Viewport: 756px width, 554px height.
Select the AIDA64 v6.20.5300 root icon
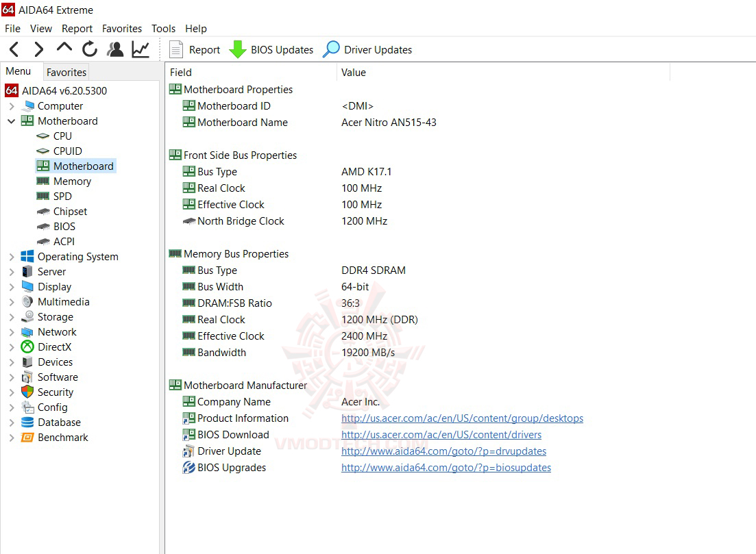pos(12,90)
